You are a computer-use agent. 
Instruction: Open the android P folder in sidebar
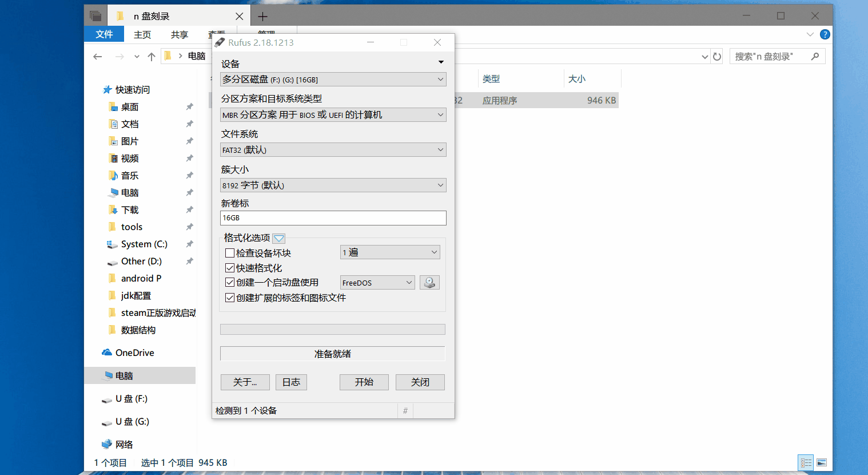coord(141,278)
